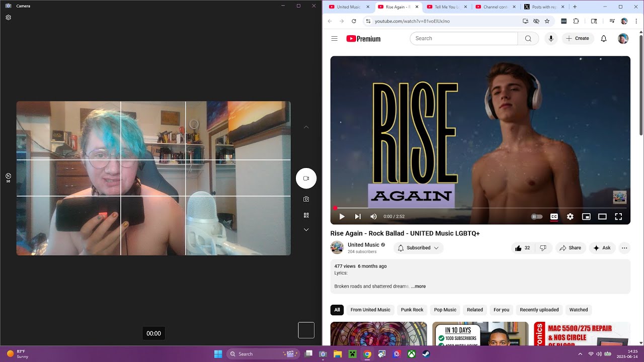Screen dimensions: 644x362
Task: Open Chrome three-dot menu
Action: click(x=635, y=21)
